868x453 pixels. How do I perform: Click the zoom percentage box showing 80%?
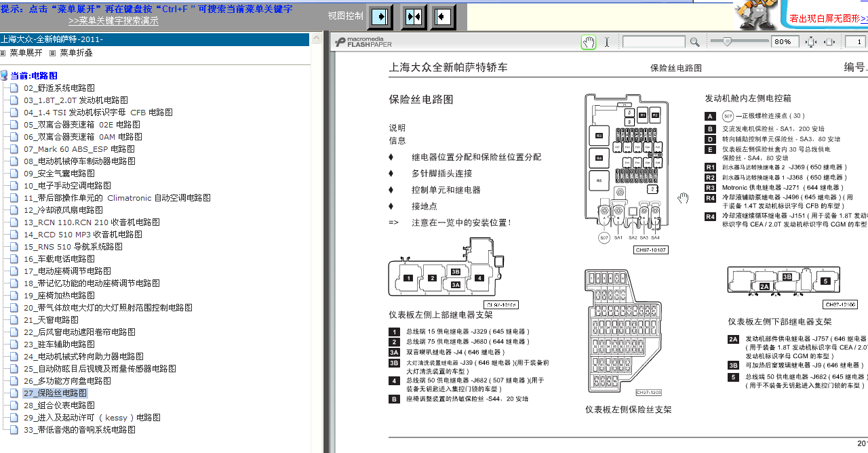pos(785,42)
